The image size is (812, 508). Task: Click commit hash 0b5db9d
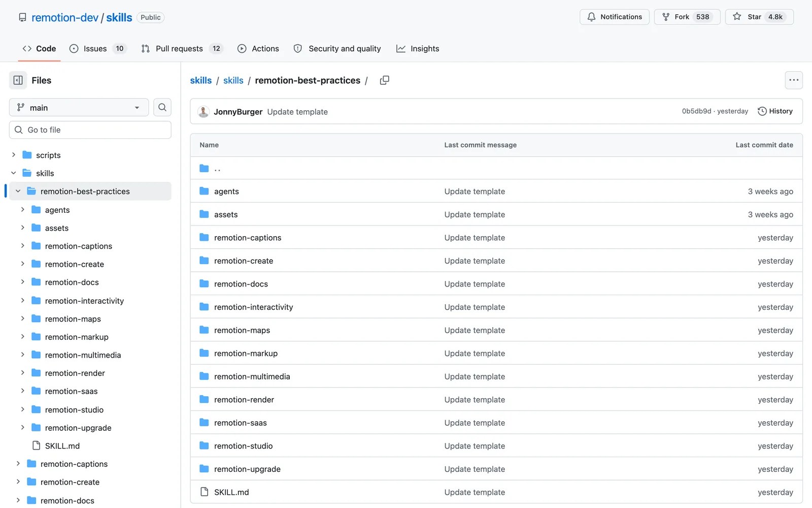point(696,111)
